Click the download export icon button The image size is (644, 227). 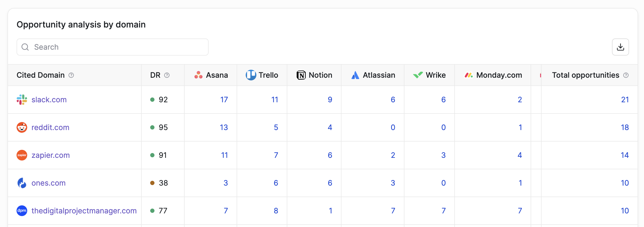pos(620,47)
